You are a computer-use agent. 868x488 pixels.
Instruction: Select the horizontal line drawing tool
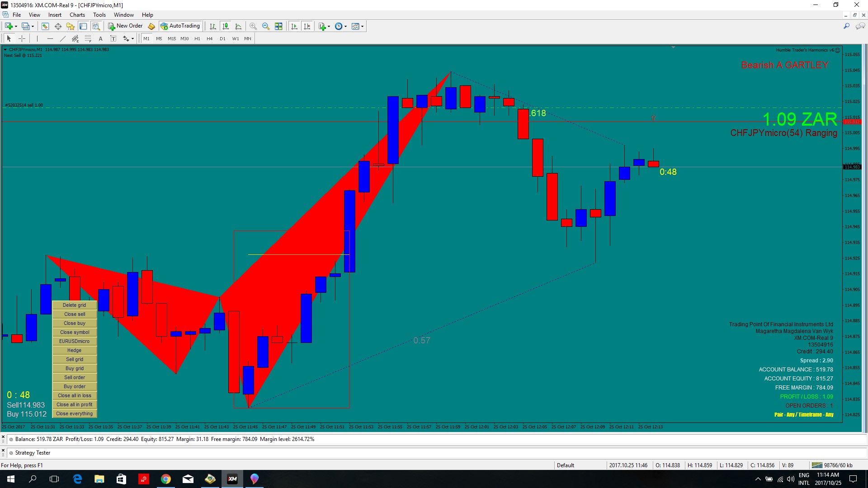pyautogui.click(x=50, y=38)
